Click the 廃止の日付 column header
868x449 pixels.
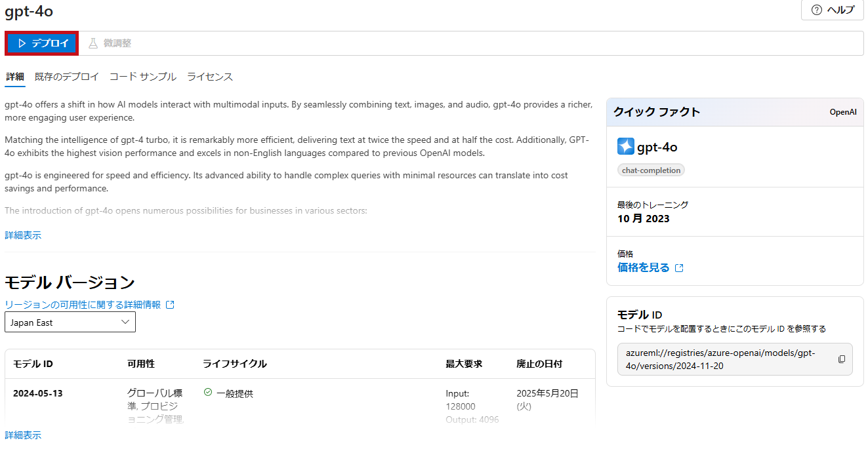click(x=539, y=364)
